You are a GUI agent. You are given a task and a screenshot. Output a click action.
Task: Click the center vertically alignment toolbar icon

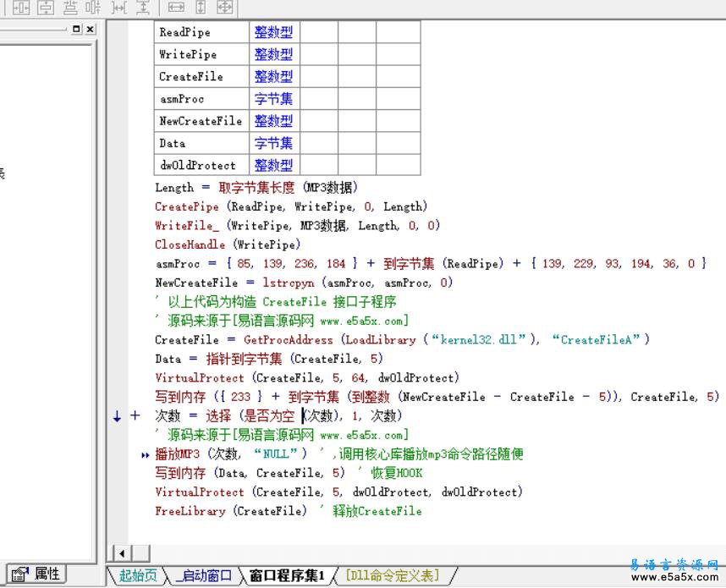(46, 7)
